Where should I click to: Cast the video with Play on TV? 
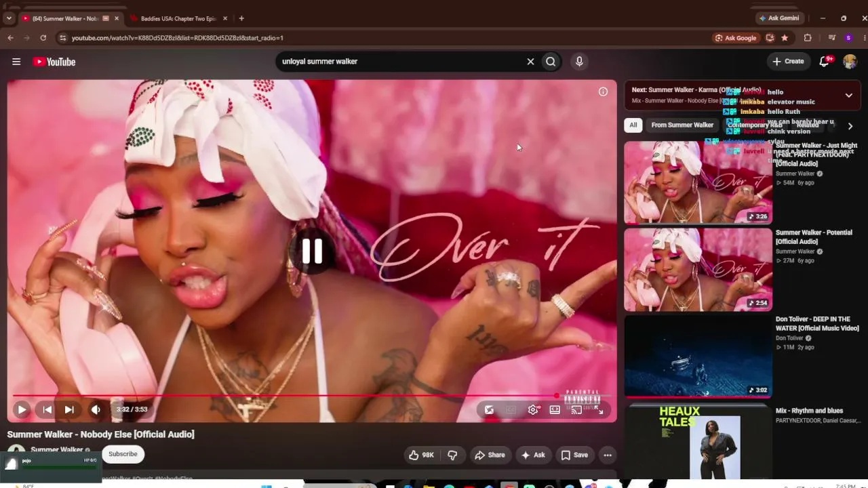click(x=576, y=409)
